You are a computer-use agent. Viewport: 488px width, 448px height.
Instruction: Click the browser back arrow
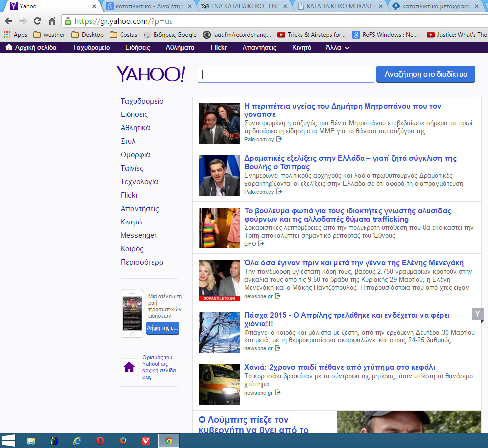(x=9, y=21)
